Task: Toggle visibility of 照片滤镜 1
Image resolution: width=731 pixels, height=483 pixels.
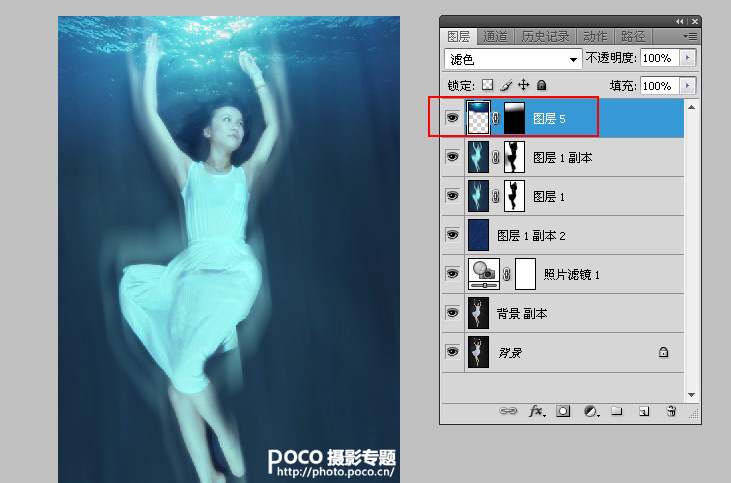Action: click(452, 274)
